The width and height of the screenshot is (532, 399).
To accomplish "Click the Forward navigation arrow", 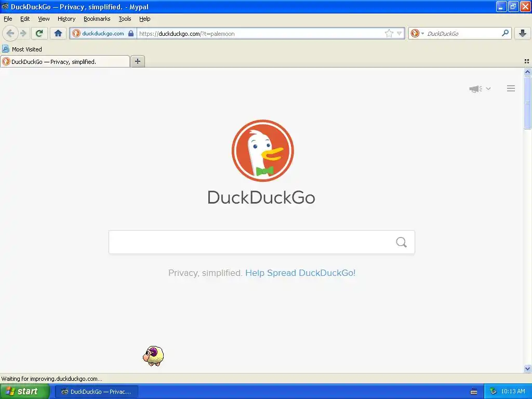I will click(x=23, y=33).
